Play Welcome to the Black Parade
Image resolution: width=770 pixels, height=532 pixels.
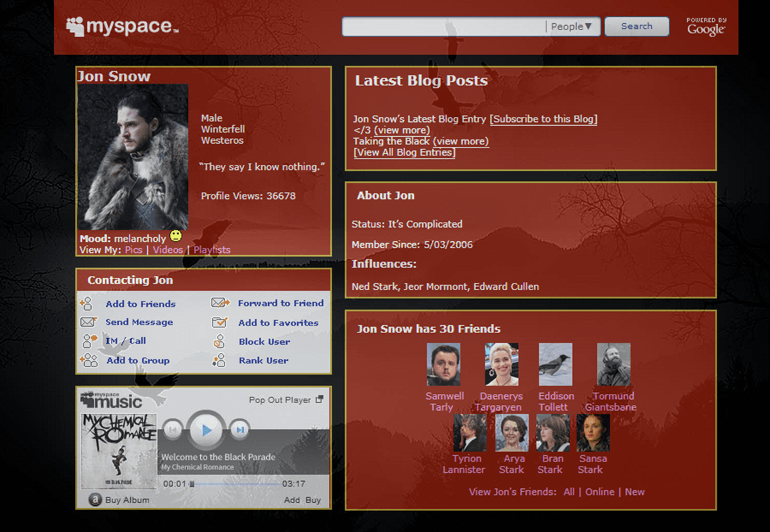point(206,430)
